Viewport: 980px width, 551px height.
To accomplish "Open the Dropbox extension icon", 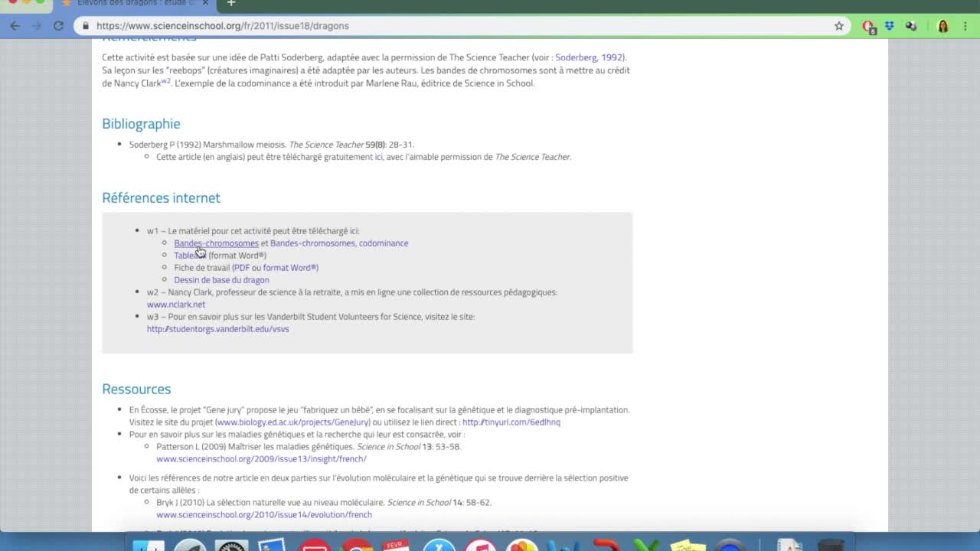I will (889, 26).
